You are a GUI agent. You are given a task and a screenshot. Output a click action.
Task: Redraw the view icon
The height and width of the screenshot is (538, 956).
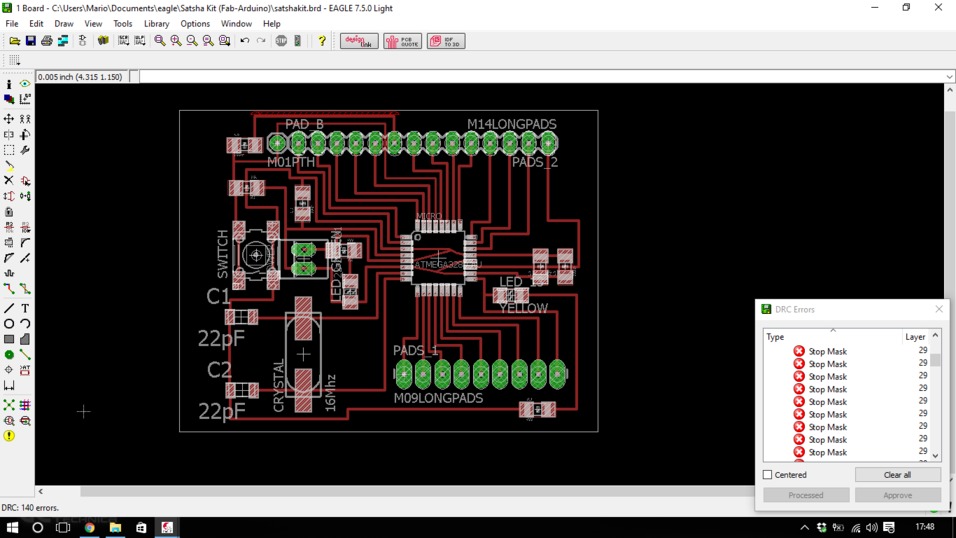[208, 41]
